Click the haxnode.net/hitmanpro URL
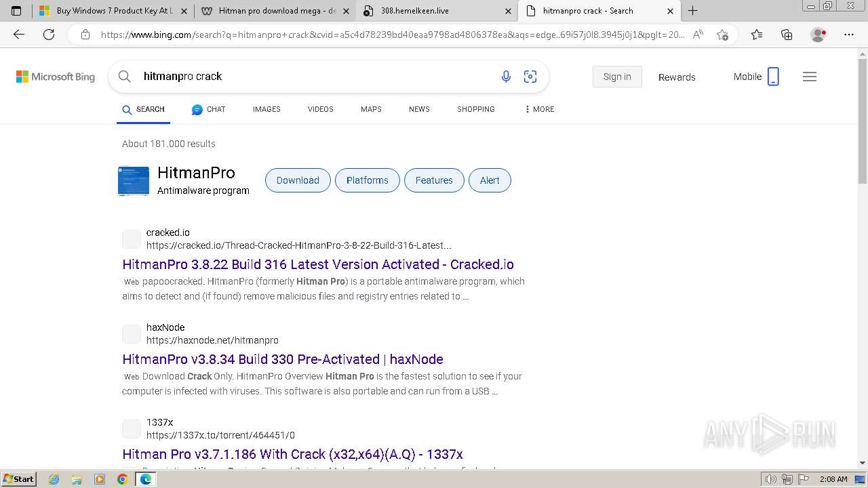 coord(212,340)
